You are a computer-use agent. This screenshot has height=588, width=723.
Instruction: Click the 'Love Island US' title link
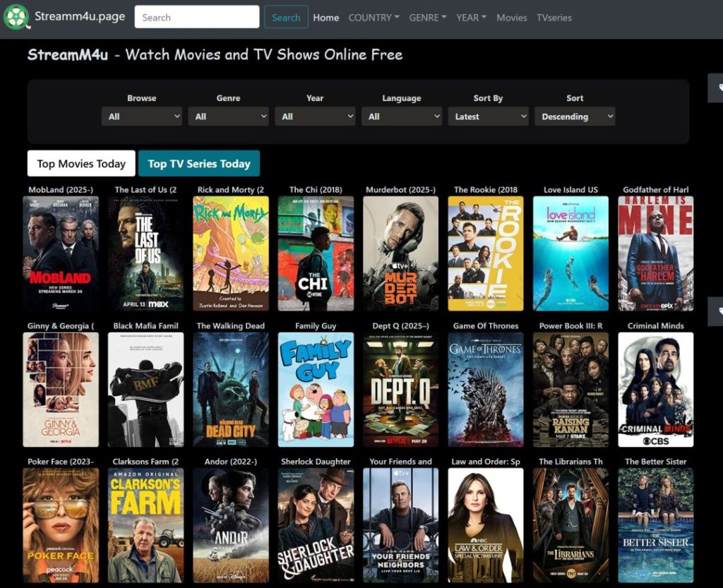pyautogui.click(x=570, y=189)
